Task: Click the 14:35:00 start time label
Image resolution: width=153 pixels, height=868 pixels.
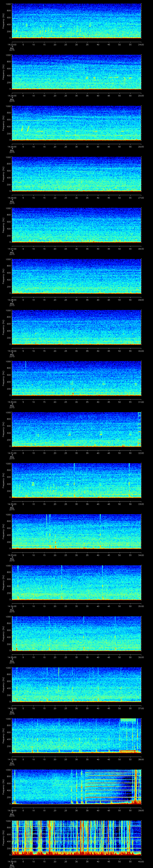Action: [12, 657]
